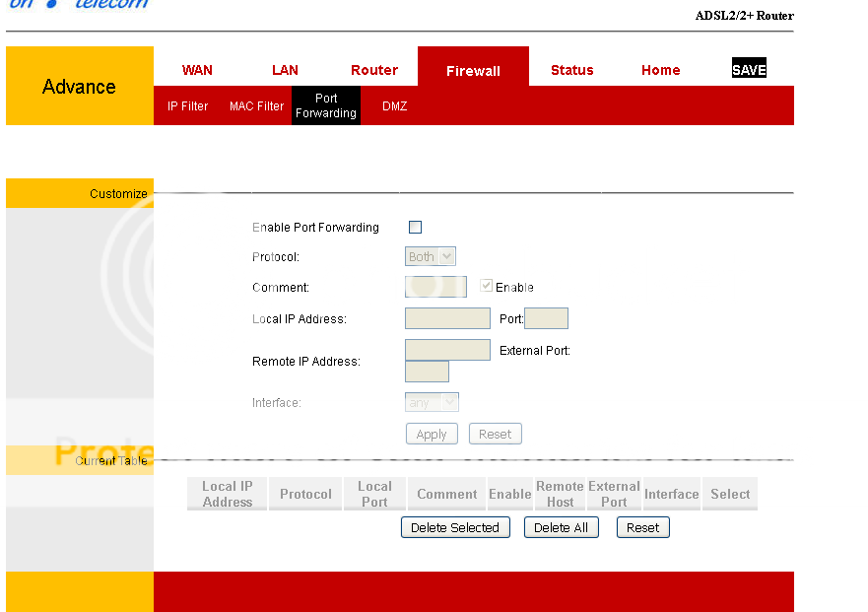The width and height of the screenshot is (868, 612).
Task: Open the IP Filter submenu
Action: (x=187, y=105)
